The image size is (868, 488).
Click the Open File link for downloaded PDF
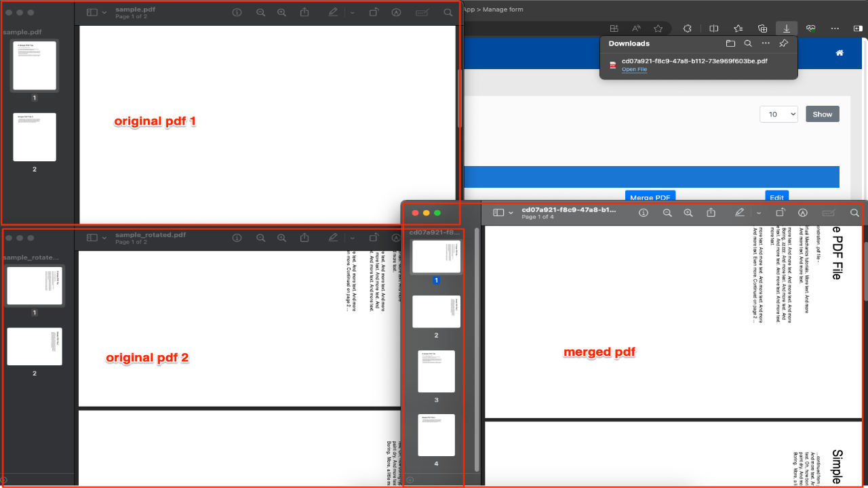click(634, 69)
